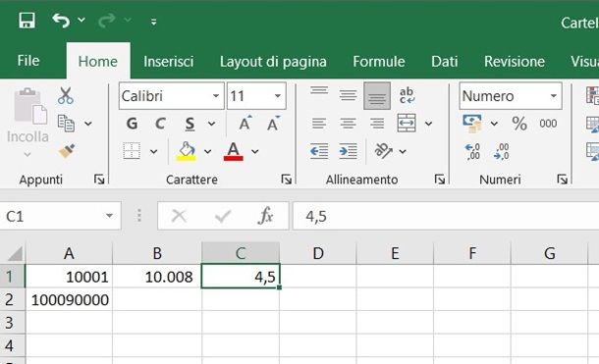599x364 pixels.
Task: Expand merge and center dropdown arrow
Action: tap(428, 124)
